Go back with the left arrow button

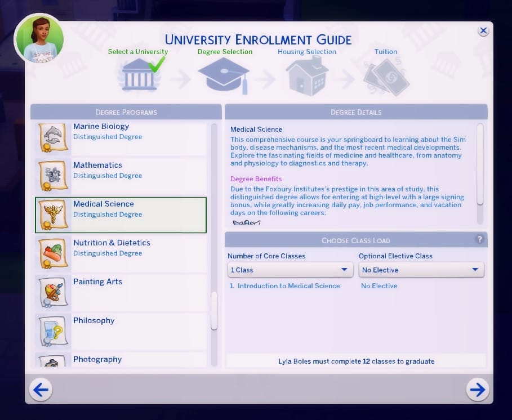(41, 390)
